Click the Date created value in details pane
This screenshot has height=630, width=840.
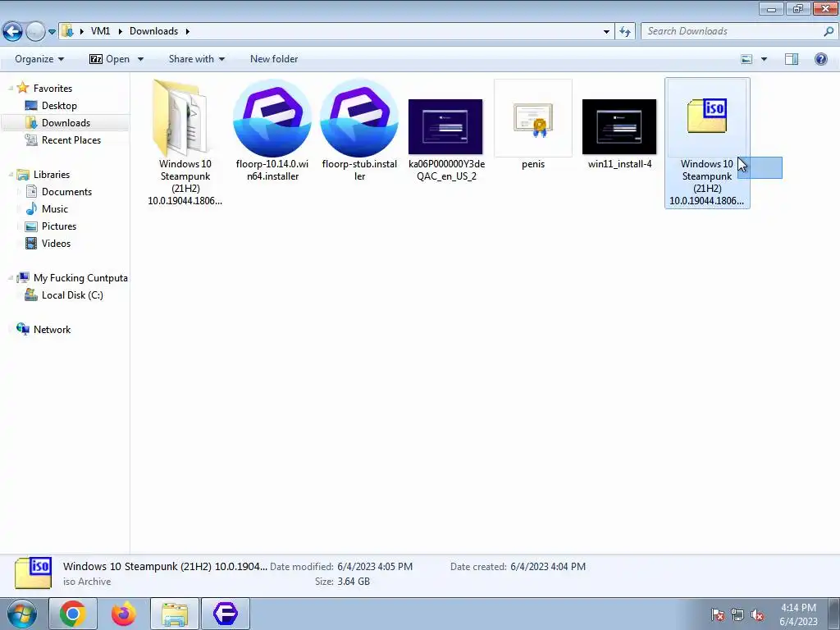point(548,567)
